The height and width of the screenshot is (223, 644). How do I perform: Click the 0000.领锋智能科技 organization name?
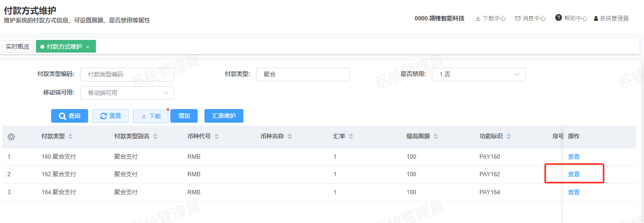coord(440,19)
